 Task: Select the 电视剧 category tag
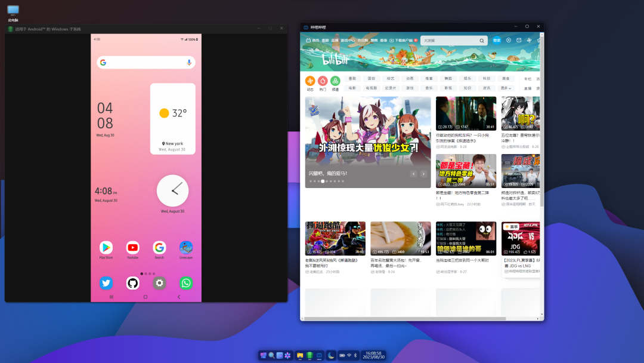point(371,88)
